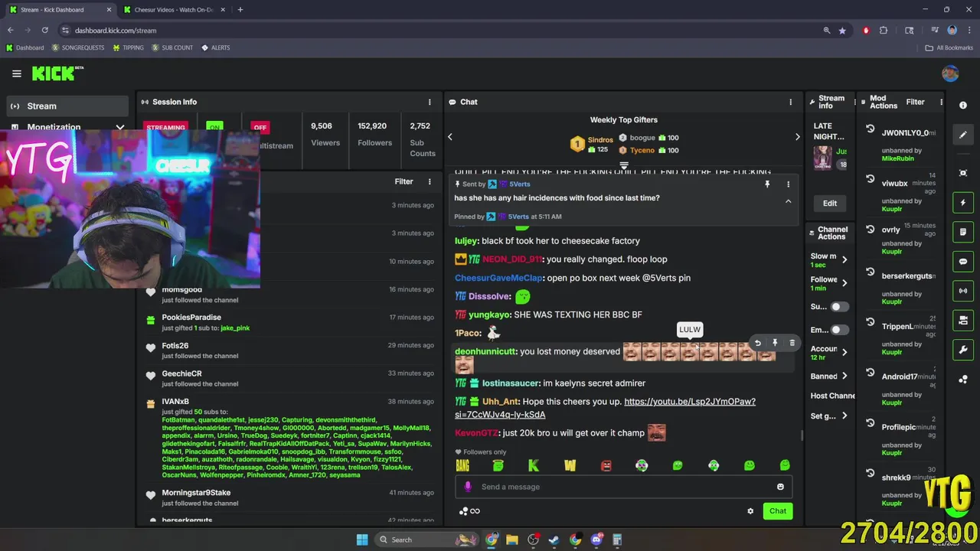
Task: Open the Kick hamburger navigation menu
Action: pyautogui.click(x=16, y=73)
